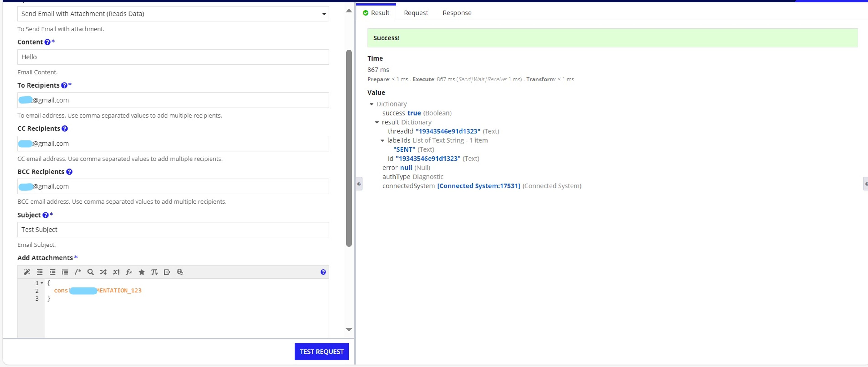Switch to the Request tab
Viewport: 868px width, 367px height.
click(416, 13)
